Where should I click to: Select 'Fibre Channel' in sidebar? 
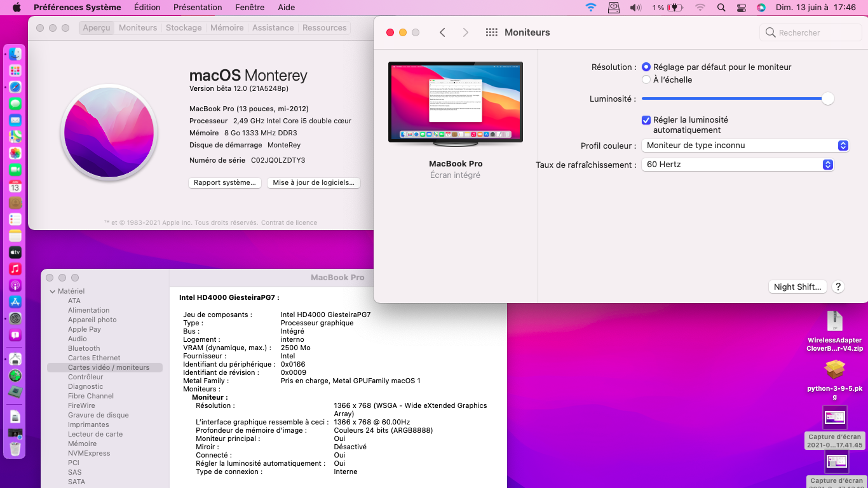pyautogui.click(x=91, y=396)
